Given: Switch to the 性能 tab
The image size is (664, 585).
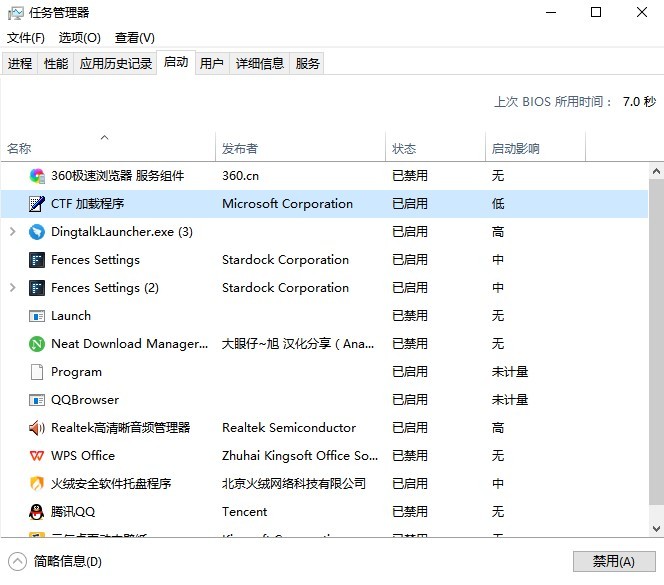Looking at the screenshot, I should pos(55,64).
